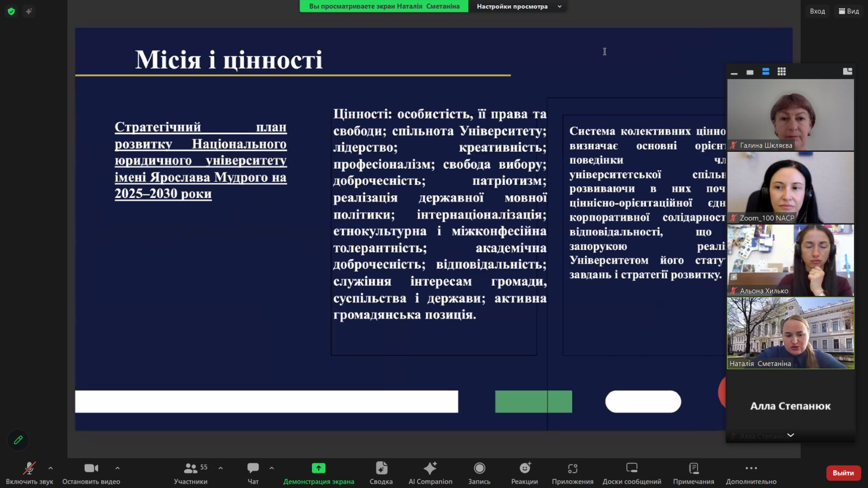Start recording with Запись button
This screenshot has height=488, width=868.
tap(479, 472)
